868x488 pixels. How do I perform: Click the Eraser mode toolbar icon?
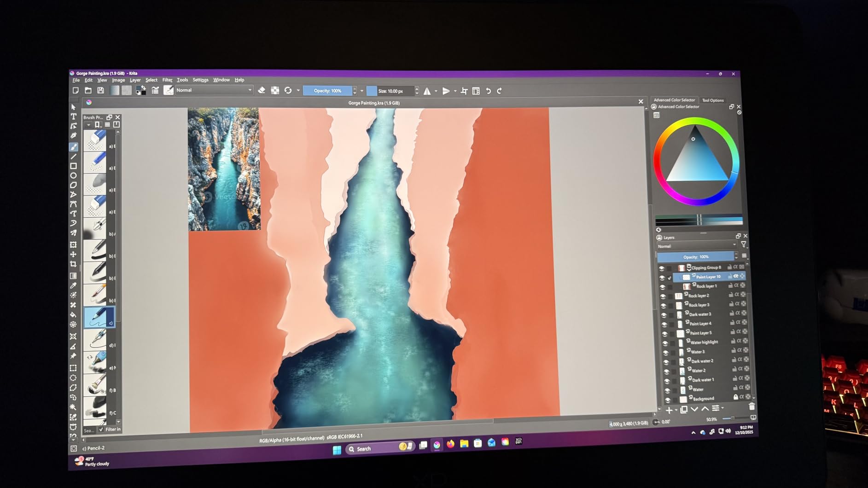tap(262, 90)
